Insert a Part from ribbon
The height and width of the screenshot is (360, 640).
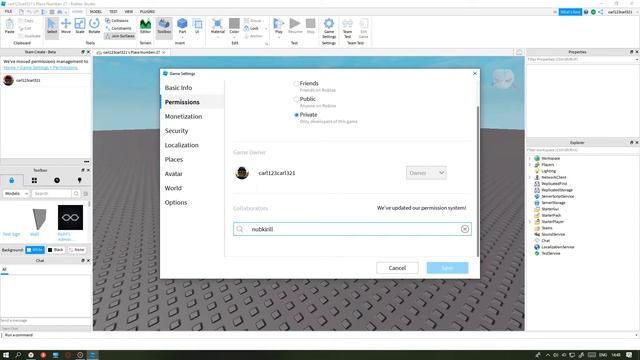click(x=182, y=26)
